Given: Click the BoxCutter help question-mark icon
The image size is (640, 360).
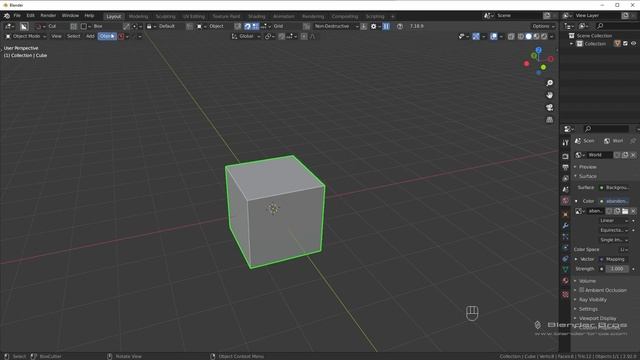Looking at the screenshot, I should tap(400, 26).
